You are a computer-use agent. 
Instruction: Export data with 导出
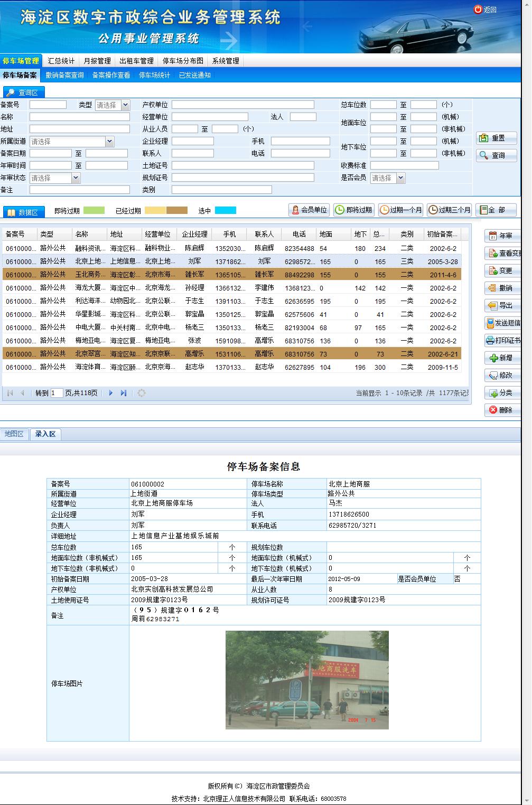pyautogui.click(x=502, y=305)
